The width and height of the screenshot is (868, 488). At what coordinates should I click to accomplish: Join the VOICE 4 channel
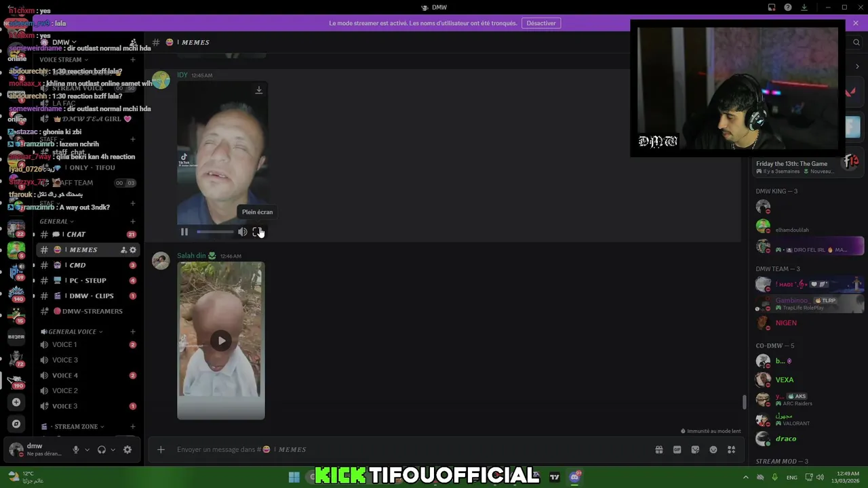click(x=88, y=375)
